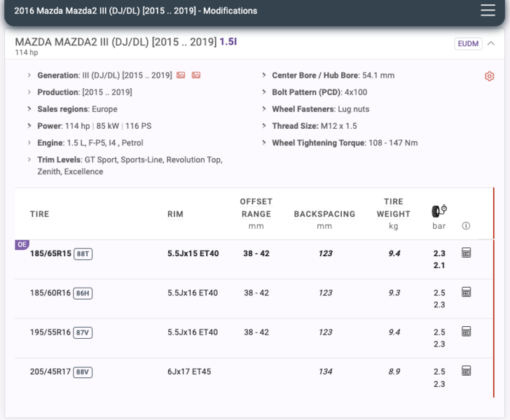510x420 pixels.
Task: Click the BACKSPACING column header
Action: pos(324,214)
